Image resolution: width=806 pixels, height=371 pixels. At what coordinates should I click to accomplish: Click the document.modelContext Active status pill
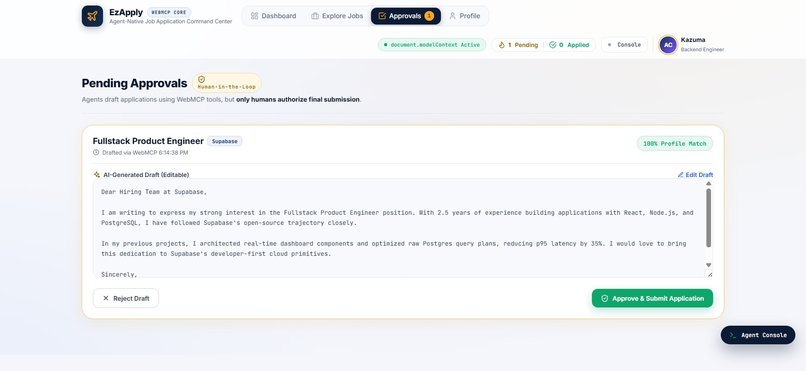point(431,45)
